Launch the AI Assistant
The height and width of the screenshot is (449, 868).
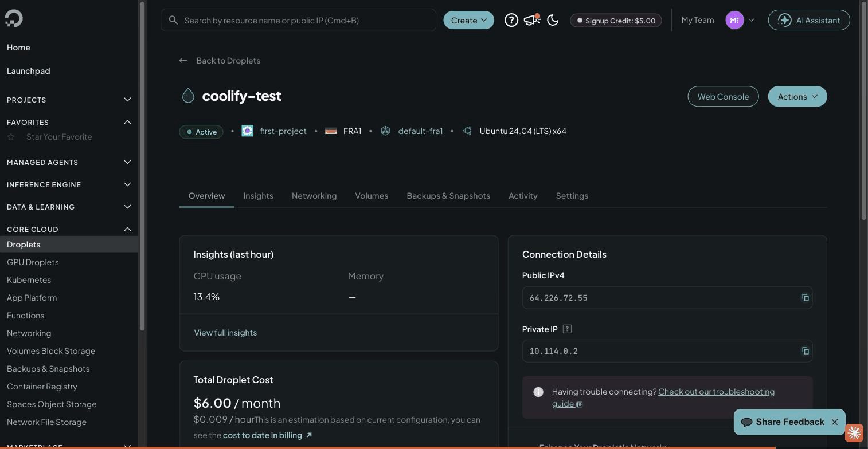(x=809, y=20)
